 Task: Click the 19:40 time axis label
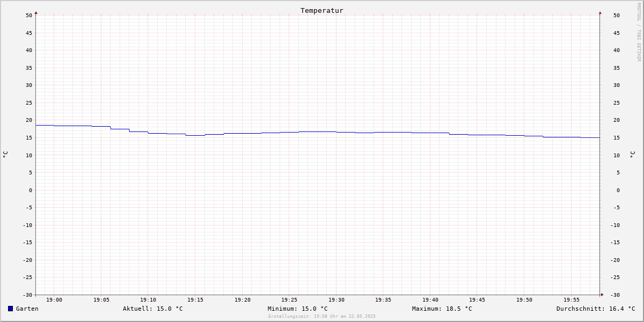(x=430, y=300)
